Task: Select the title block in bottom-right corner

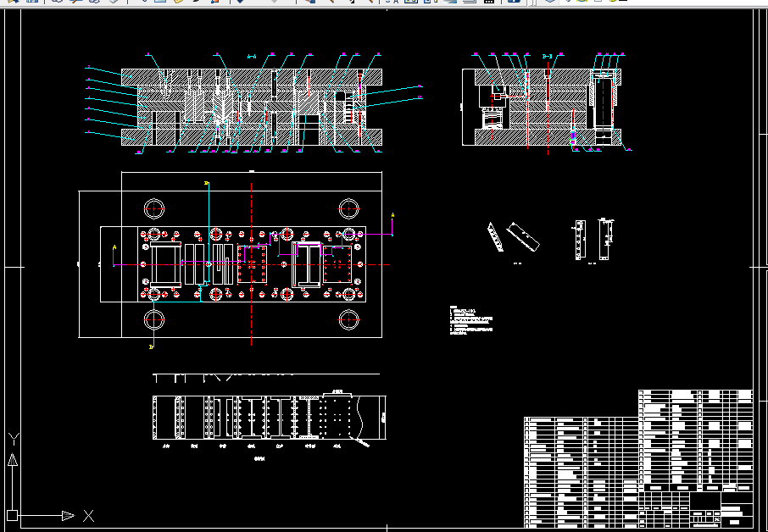Action: 696,509
